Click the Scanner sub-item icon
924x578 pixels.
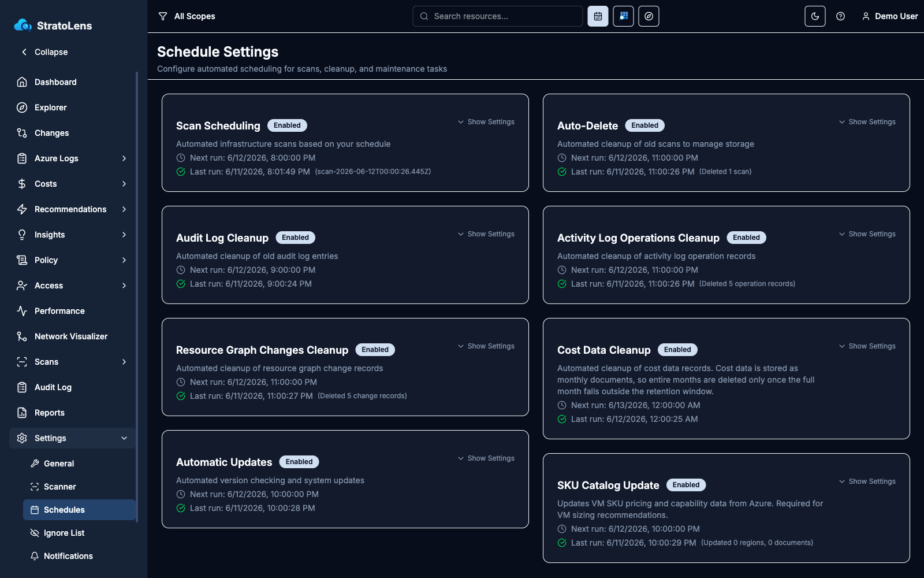[35, 487]
